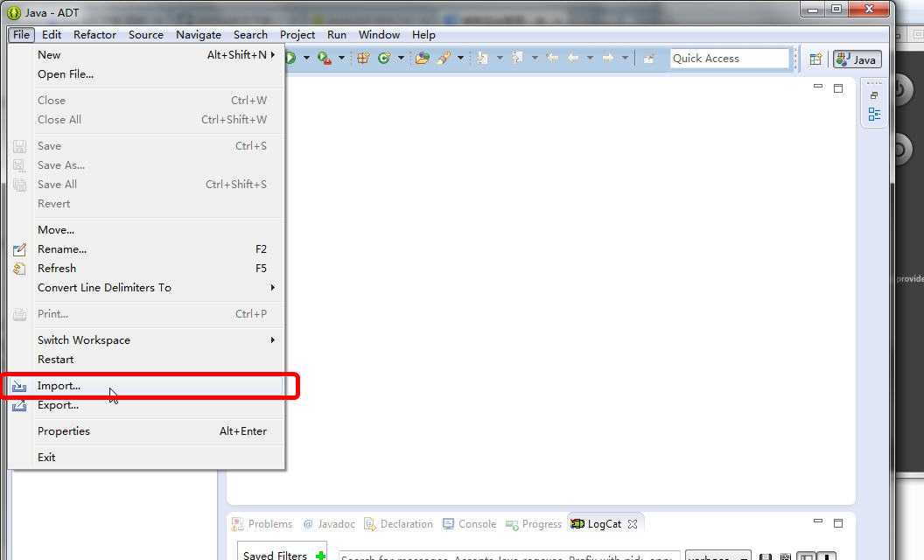Select the Java perspective button
The image size is (924, 560).
coord(857,59)
